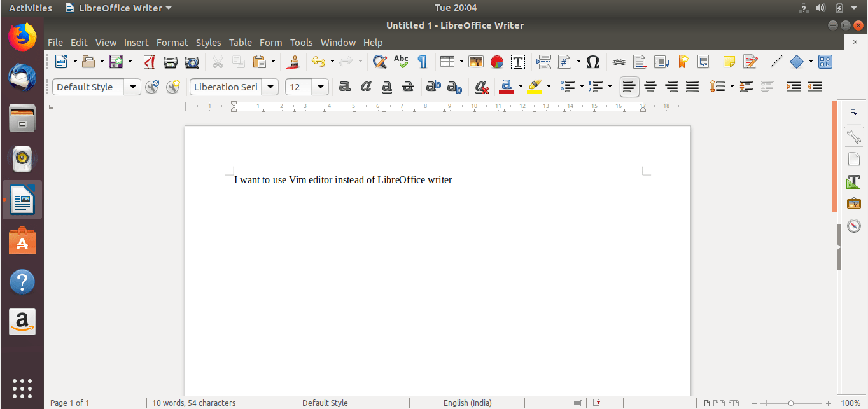Insert a bookmark
Screen dimensions: 868x409
(683, 62)
